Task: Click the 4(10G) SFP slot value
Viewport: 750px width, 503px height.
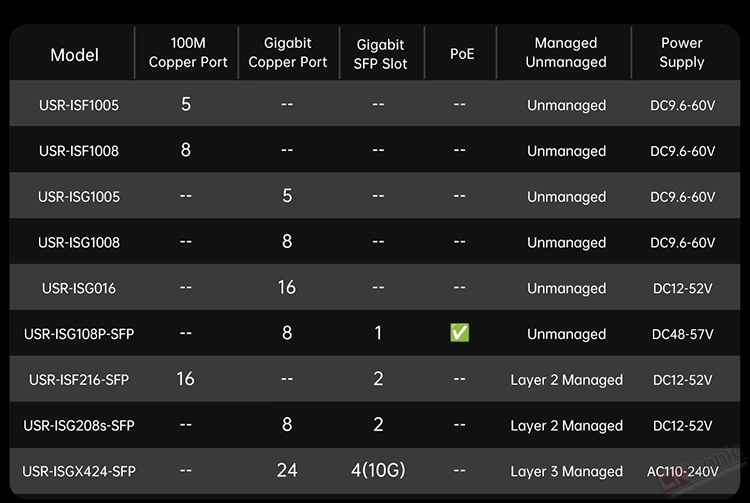Action: point(378,470)
